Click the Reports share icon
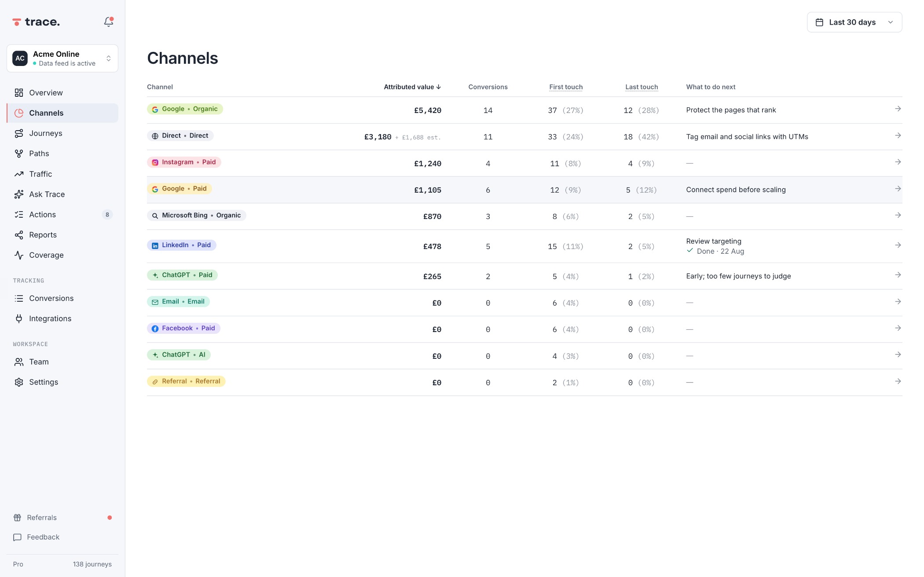Screen dimensions: 924x577 coord(19,235)
